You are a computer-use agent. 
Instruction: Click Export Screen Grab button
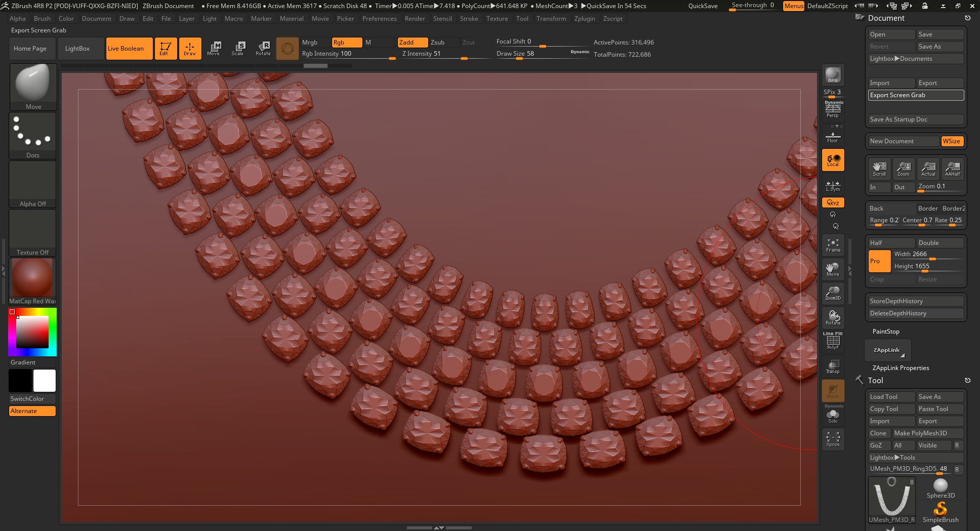916,95
